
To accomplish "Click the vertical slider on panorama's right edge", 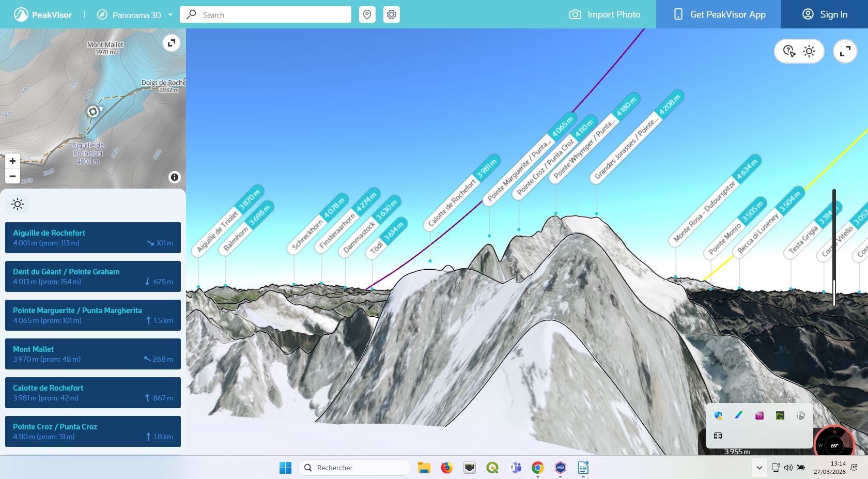I will (x=834, y=248).
